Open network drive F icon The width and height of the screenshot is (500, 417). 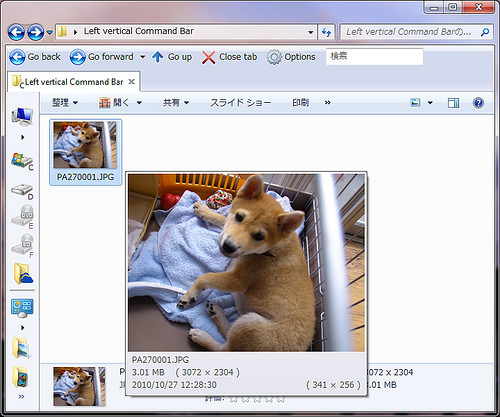(x=22, y=245)
